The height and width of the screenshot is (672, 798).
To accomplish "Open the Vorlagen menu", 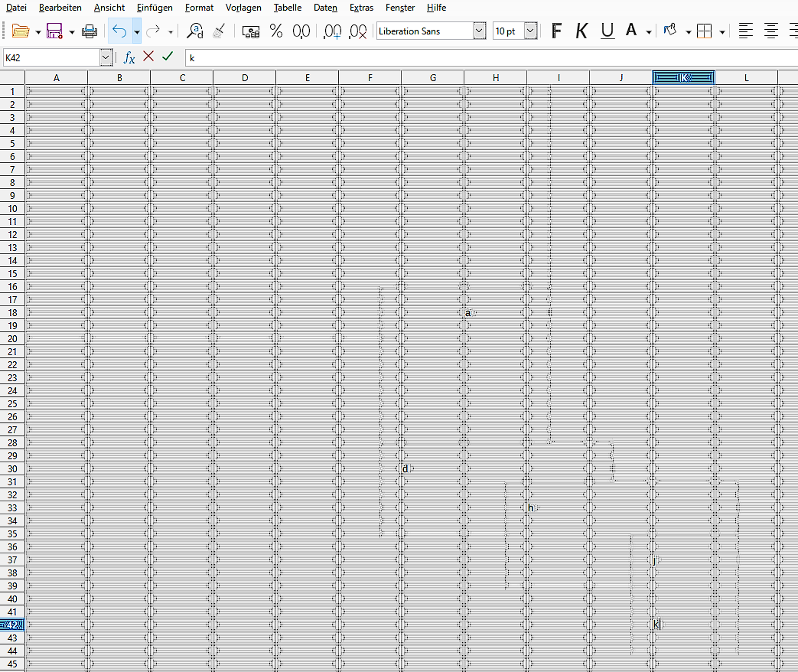I will [243, 8].
